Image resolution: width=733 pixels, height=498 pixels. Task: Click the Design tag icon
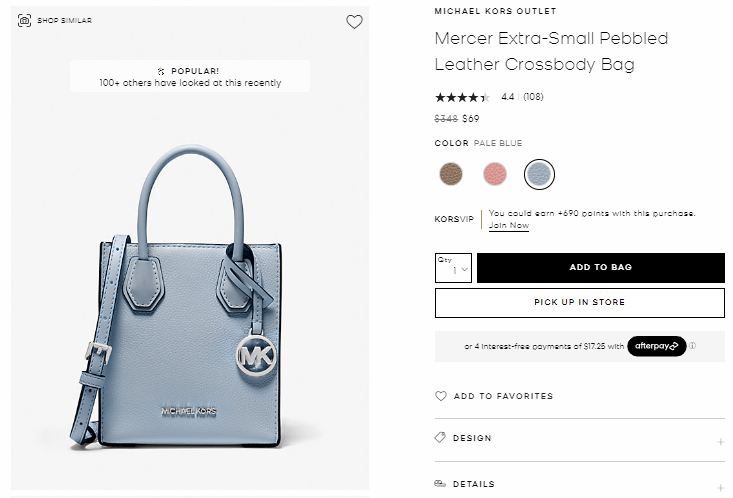pos(441,438)
